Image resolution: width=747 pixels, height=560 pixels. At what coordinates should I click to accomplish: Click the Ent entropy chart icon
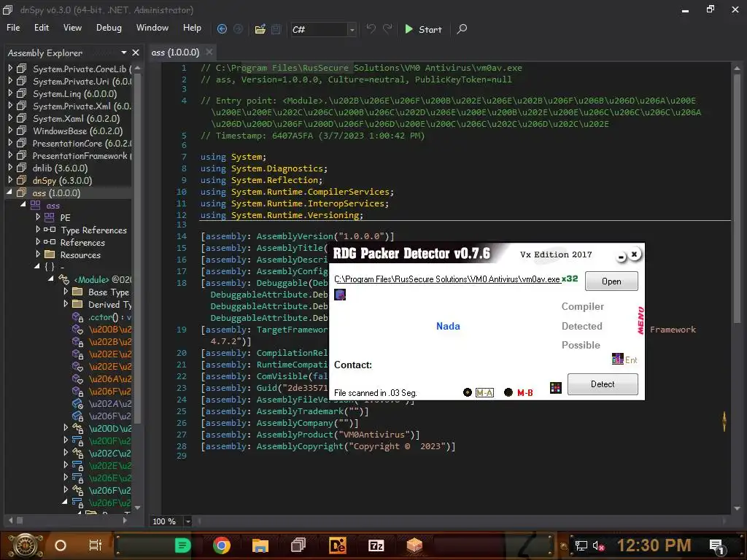pyautogui.click(x=617, y=359)
